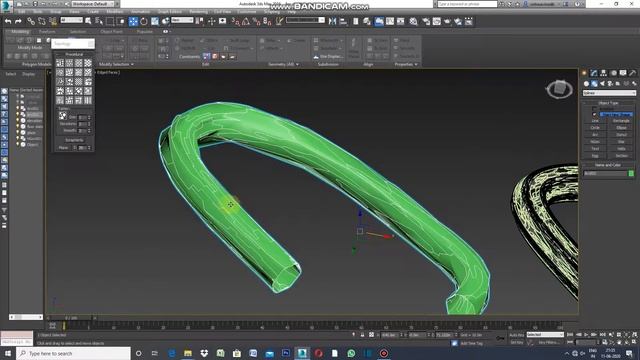Image resolution: width=640 pixels, height=360 pixels.
Task: Activate the Select and Rotate tool
Action: pyautogui.click(x=144, y=21)
